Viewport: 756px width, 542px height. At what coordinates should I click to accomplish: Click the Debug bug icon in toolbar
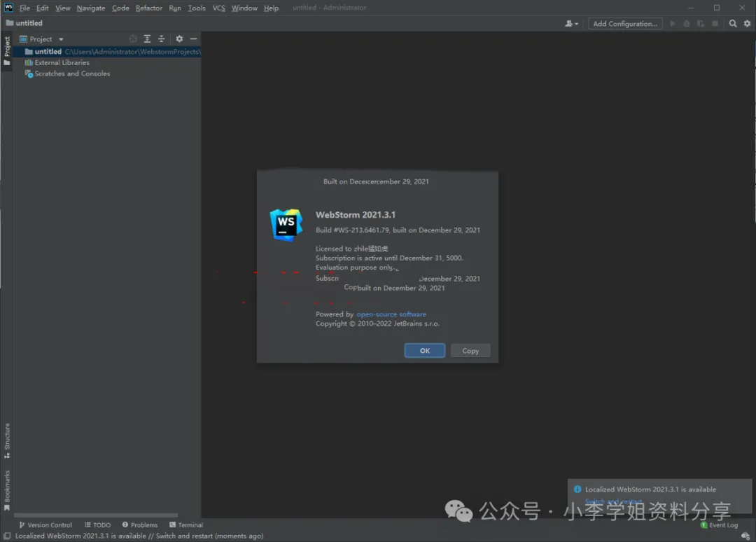pyautogui.click(x=687, y=23)
